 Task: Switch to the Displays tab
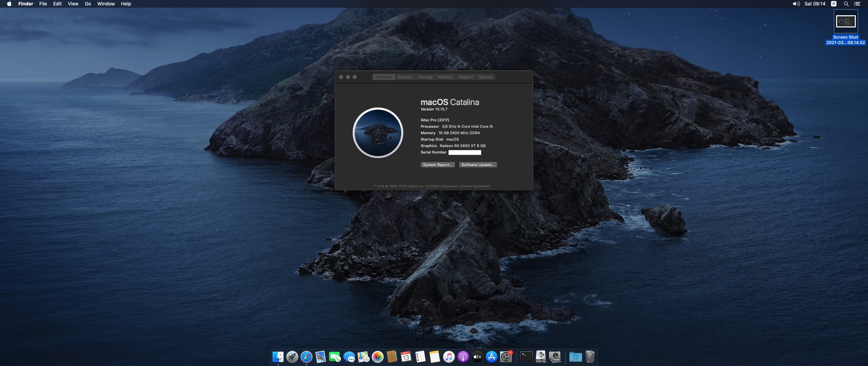(x=405, y=77)
